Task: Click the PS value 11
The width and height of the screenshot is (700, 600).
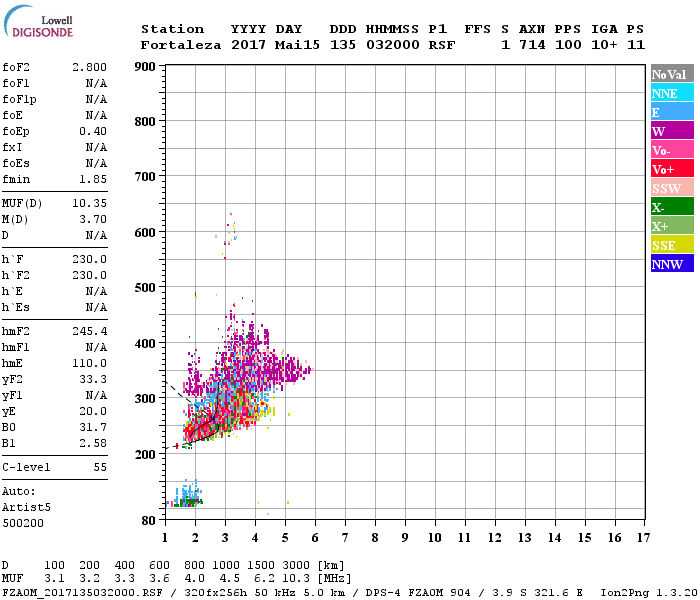Action: click(x=636, y=45)
